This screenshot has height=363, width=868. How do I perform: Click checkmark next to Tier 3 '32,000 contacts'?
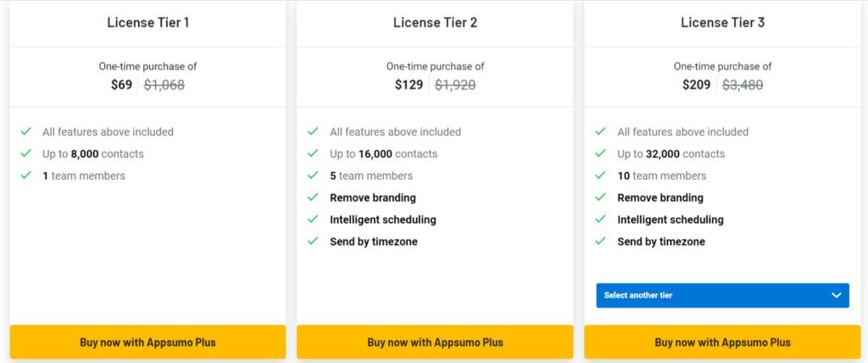click(601, 153)
